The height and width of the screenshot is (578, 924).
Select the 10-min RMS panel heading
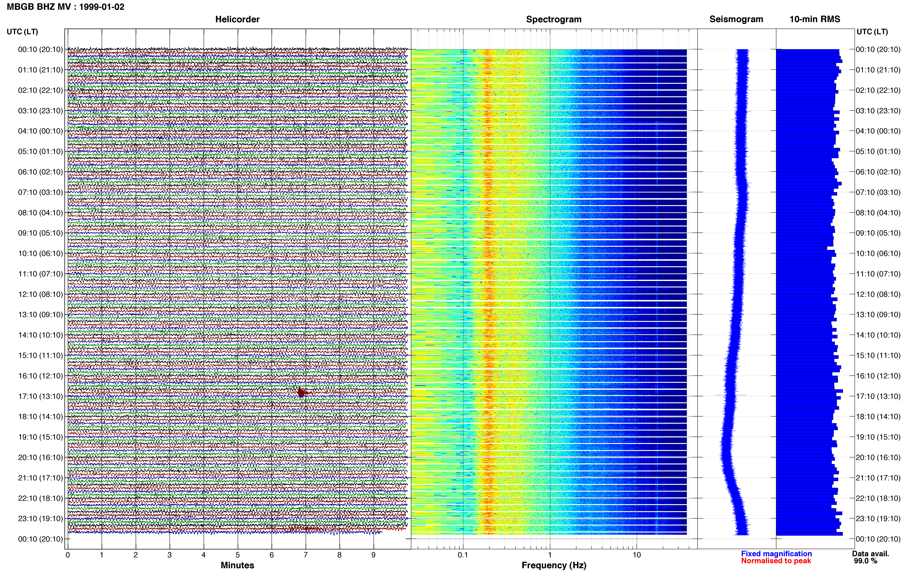click(815, 19)
